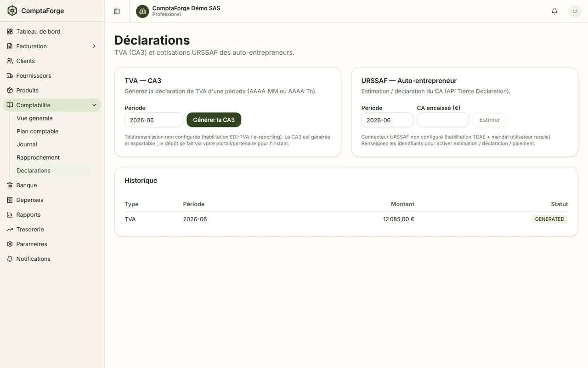
Task: Click the Produits box icon
Action: tap(10, 90)
